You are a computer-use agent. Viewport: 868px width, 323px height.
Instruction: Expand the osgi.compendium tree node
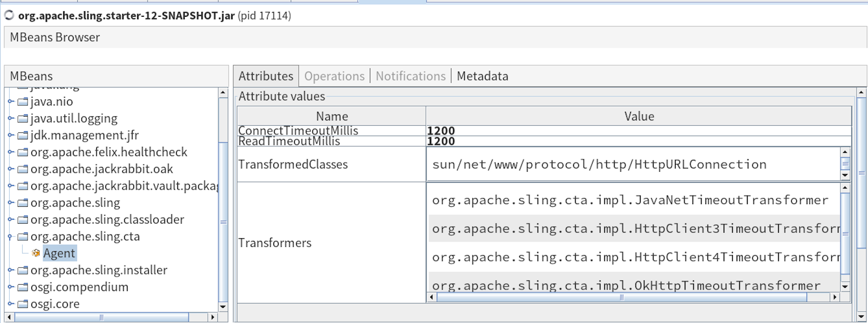[10, 287]
